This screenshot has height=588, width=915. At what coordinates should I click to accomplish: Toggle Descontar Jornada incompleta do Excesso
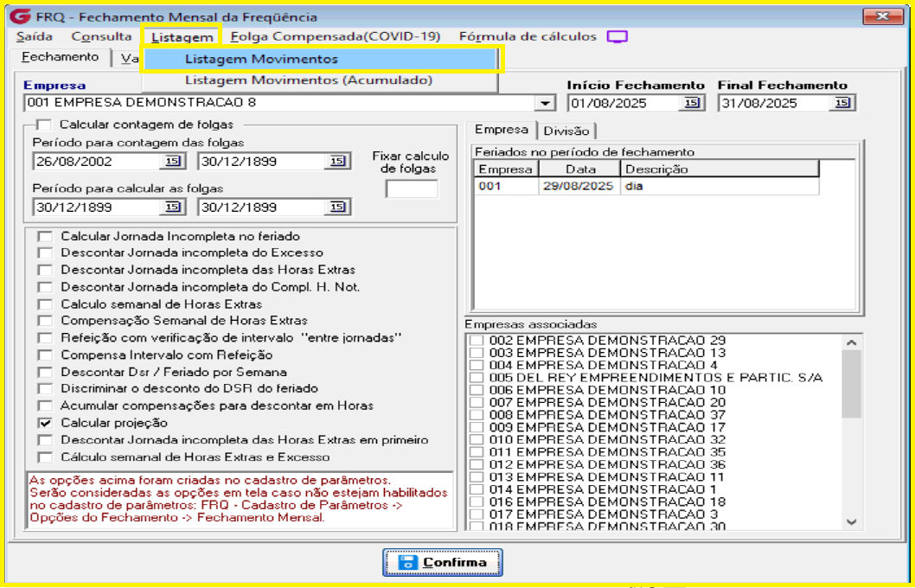click(45, 252)
